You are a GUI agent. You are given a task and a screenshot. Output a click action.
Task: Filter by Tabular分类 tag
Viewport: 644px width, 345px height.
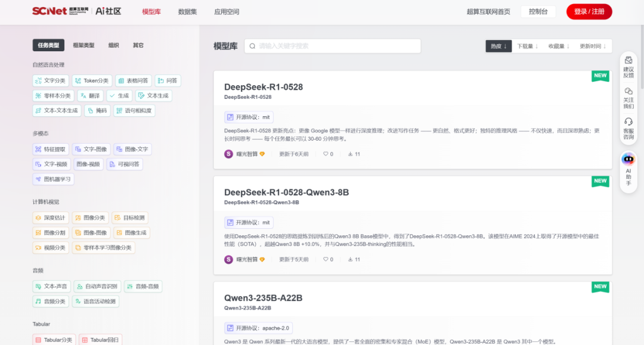(x=54, y=340)
